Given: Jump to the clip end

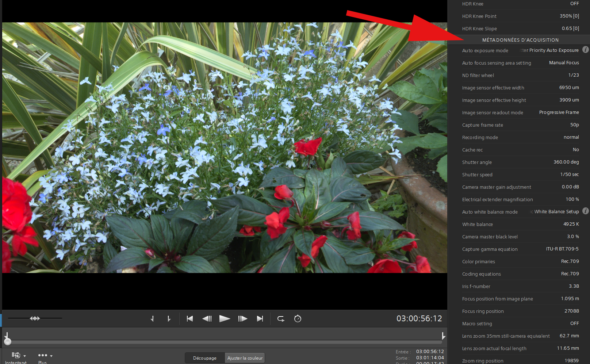Looking at the screenshot, I should click(x=260, y=319).
